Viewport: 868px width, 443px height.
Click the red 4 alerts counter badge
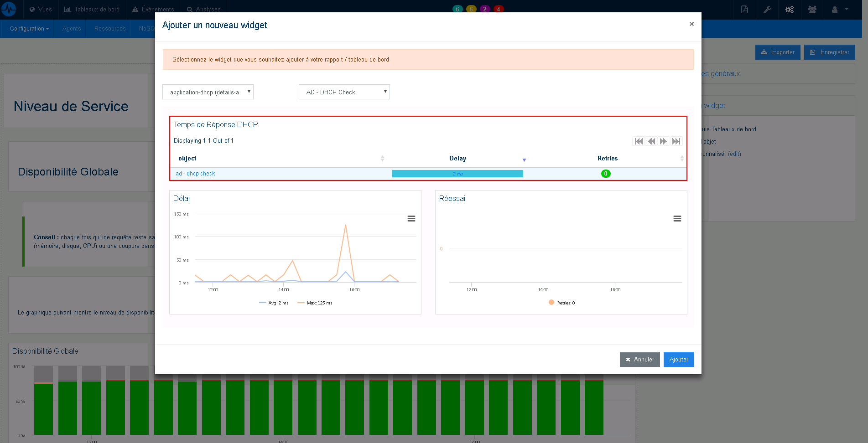(499, 8)
